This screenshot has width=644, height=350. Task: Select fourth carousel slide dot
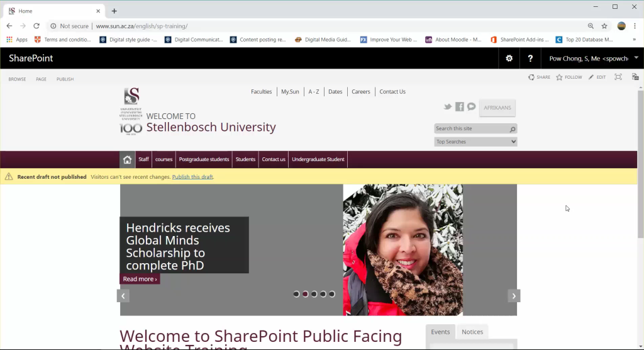click(323, 294)
